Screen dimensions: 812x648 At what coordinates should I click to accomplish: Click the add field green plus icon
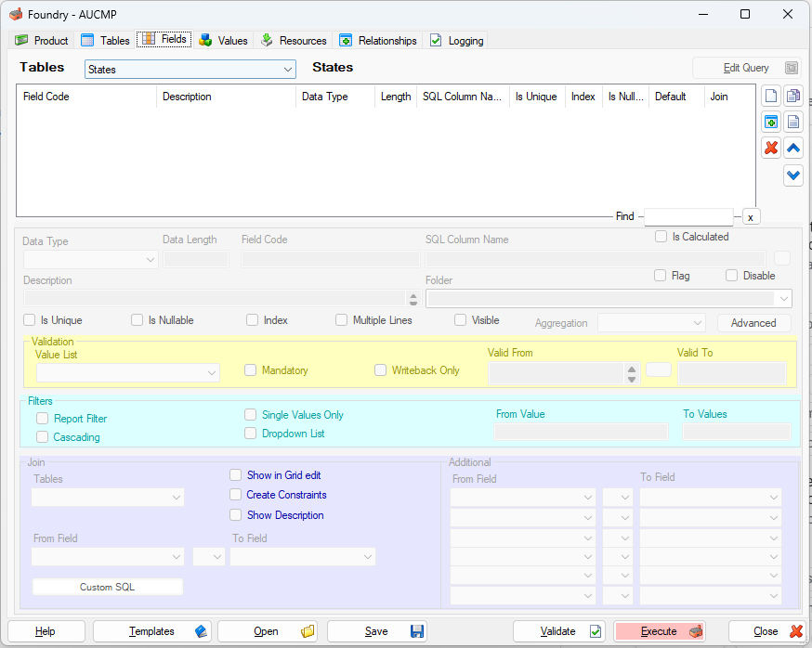pos(770,123)
